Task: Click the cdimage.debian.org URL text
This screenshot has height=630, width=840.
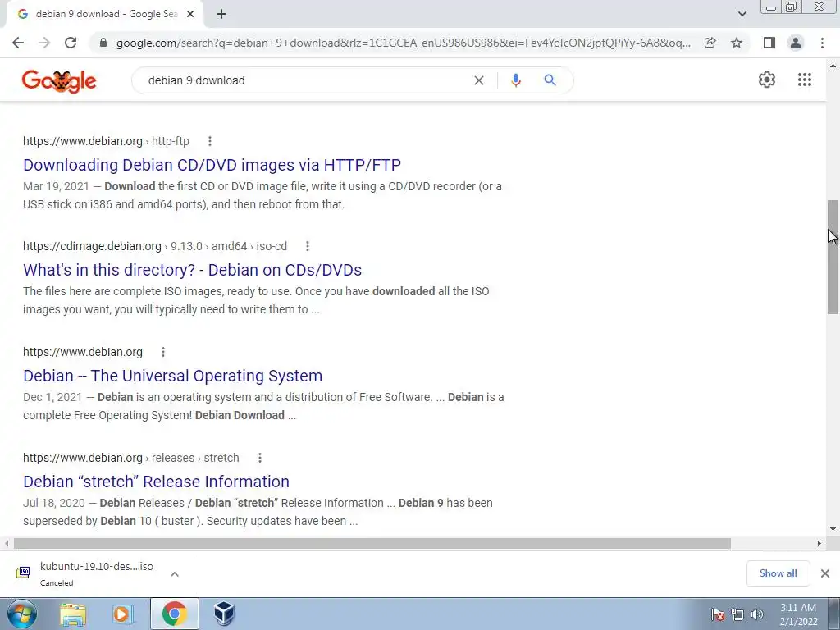Action: click(x=155, y=246)
